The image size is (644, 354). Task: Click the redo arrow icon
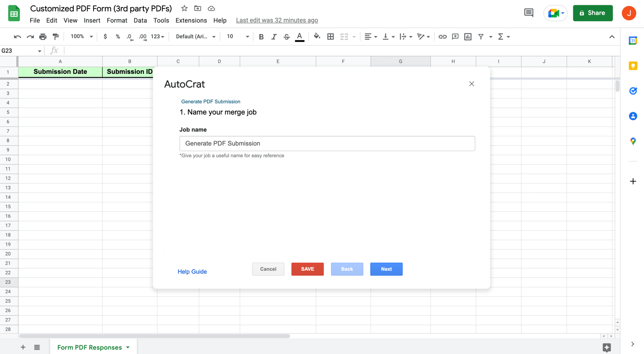pyautogui.click(x=30, y=37)
